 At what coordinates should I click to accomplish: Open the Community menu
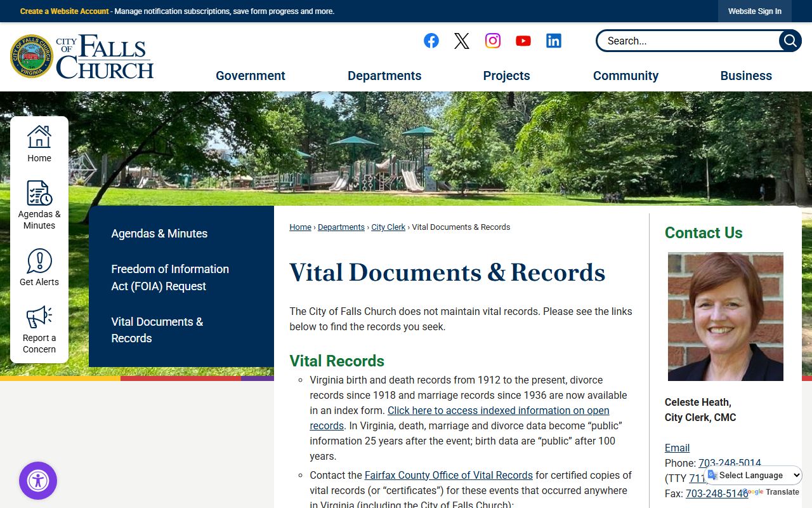[625, 76]
